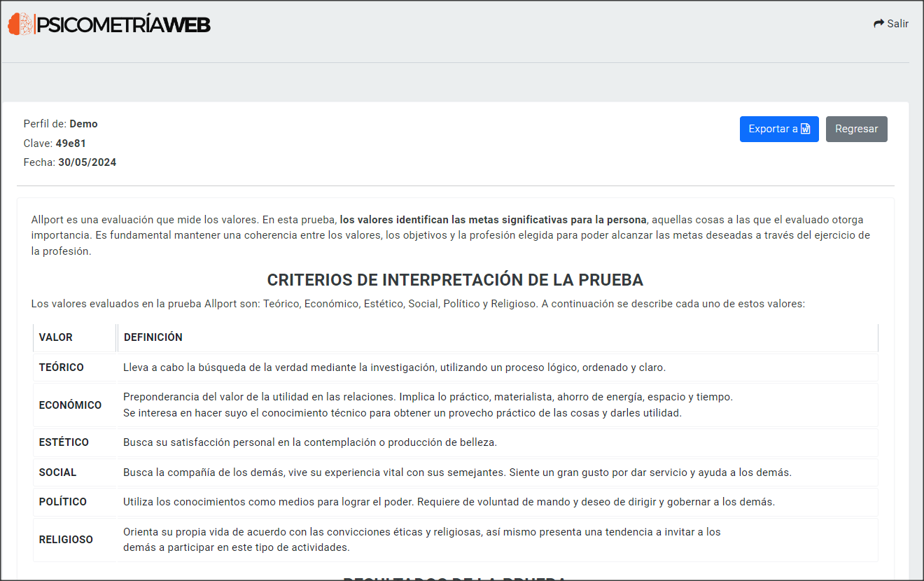Click the orange brain logo icon
Image resolution: width=924 pixels, height=581 pixels.
[x=20, y=24]
